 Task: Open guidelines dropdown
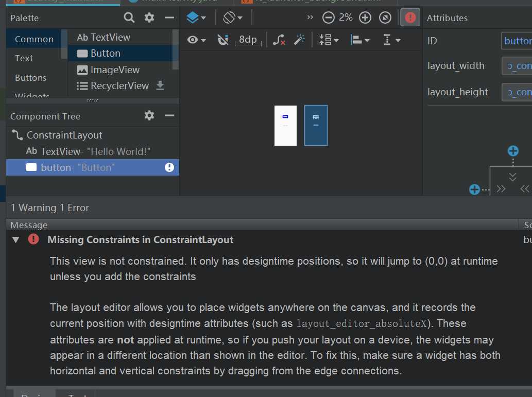click(391, 40)
